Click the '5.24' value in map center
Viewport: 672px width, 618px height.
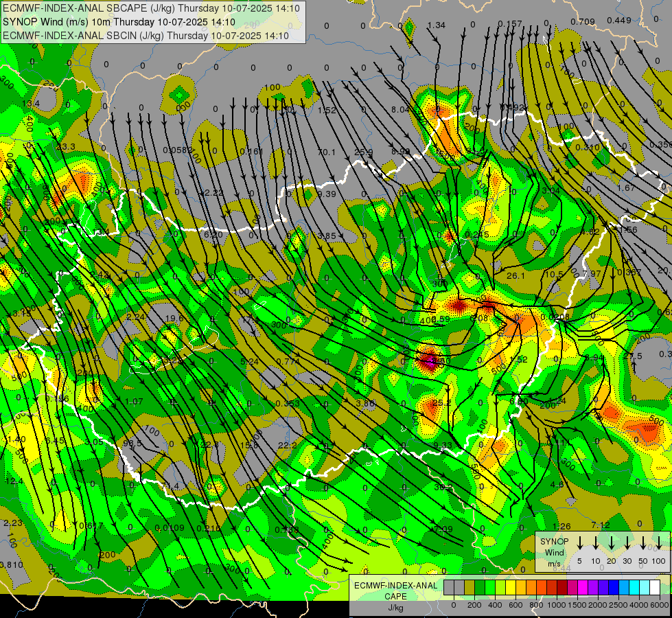coord(249,362)
